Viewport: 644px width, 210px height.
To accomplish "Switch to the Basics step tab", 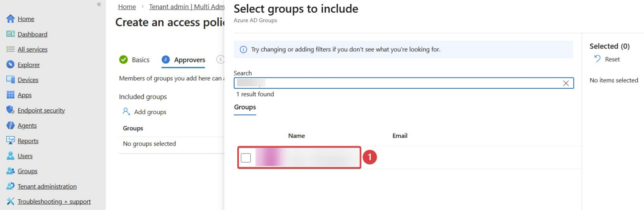I will [135, 60].
